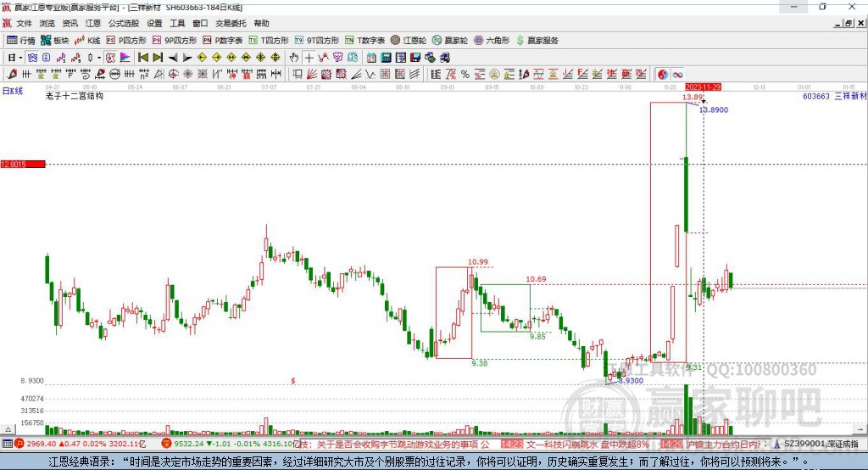Jump to last bar with the green end arrow
This screenshot has height=470, width=868.
[x=158, y=58]
